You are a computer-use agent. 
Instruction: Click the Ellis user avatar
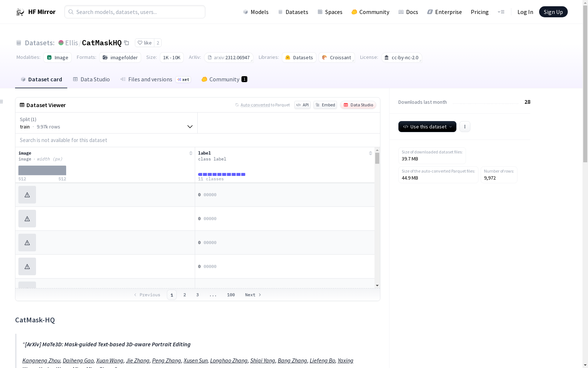(x=61, y=43)
